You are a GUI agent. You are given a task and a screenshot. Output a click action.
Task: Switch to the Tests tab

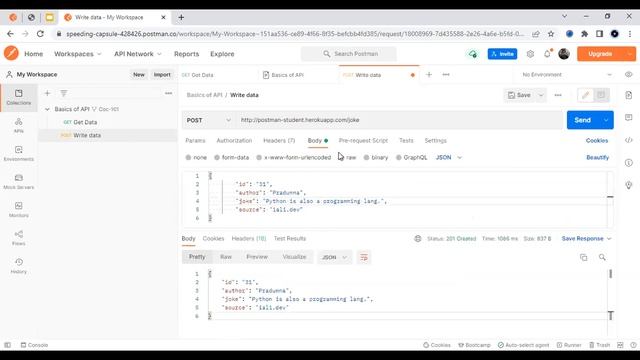tap(406, 140)
